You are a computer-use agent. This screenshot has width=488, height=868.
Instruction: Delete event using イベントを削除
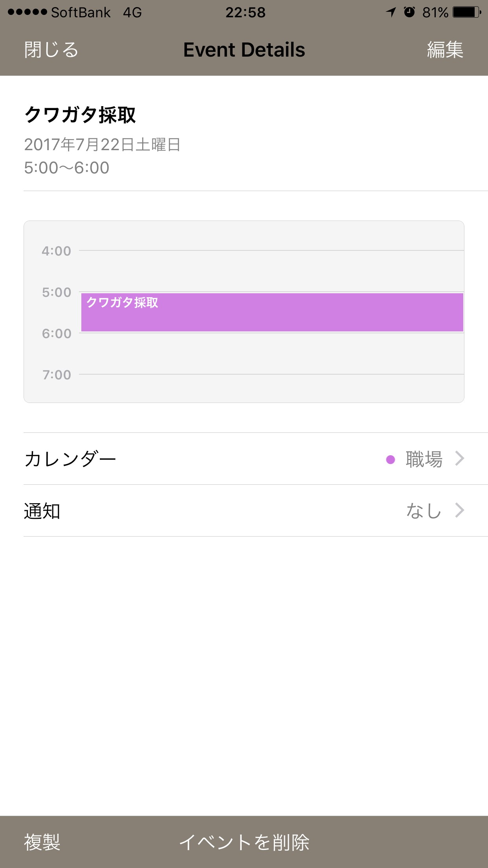tap(244, 842)
